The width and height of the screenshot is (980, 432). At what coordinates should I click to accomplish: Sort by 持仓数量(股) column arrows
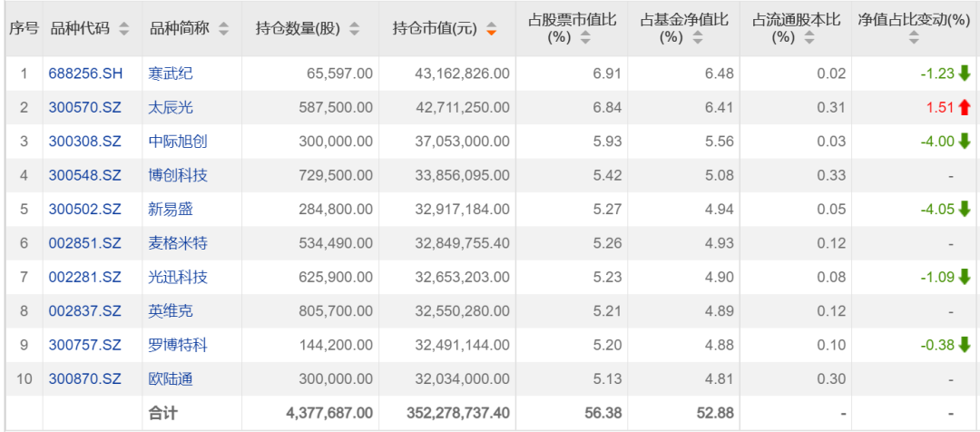point(355,29)
